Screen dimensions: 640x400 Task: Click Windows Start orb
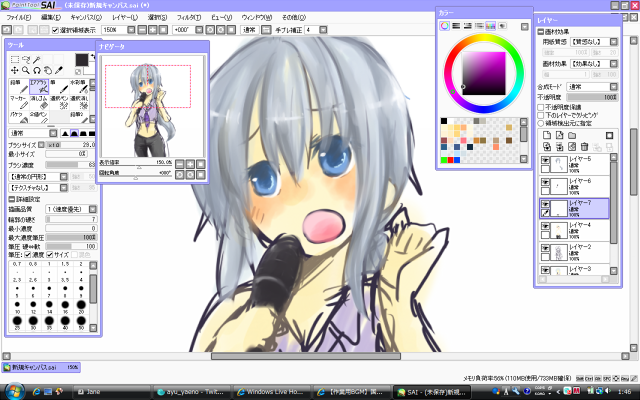click(x=15, y=391)
